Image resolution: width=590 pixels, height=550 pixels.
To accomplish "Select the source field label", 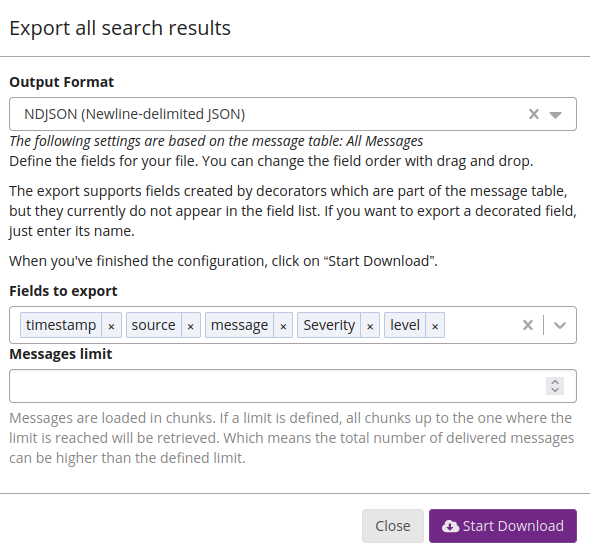I will coord(154,325).
